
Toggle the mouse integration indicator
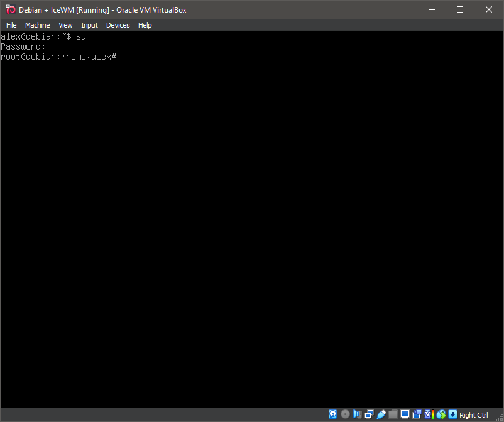coord(441,414)
